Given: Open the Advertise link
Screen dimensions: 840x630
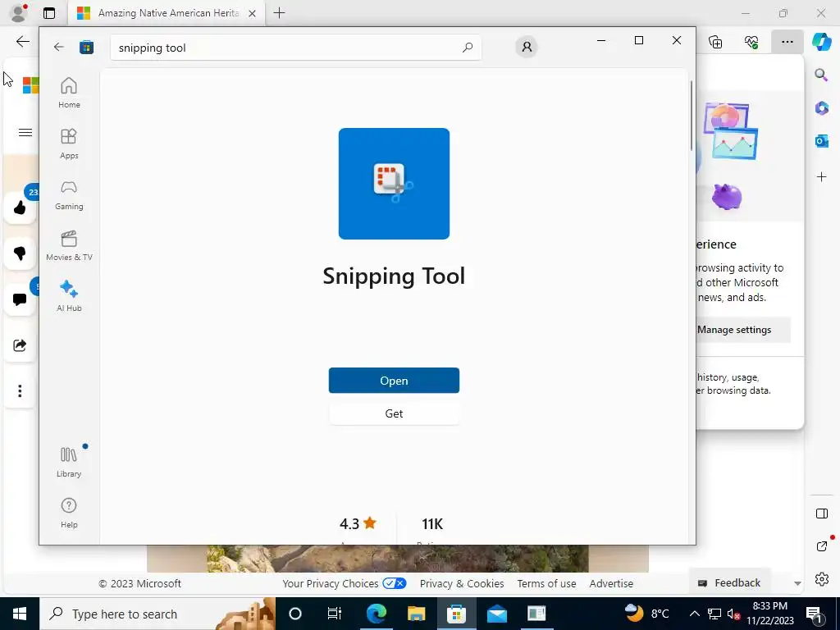Looking at the screenshot, I should pos(611,583).
